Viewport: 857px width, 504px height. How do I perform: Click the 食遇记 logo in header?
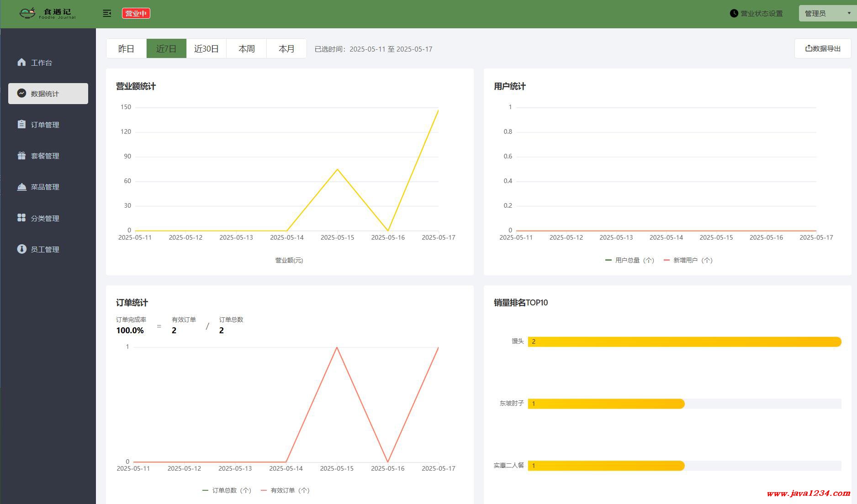click(48, 13)
